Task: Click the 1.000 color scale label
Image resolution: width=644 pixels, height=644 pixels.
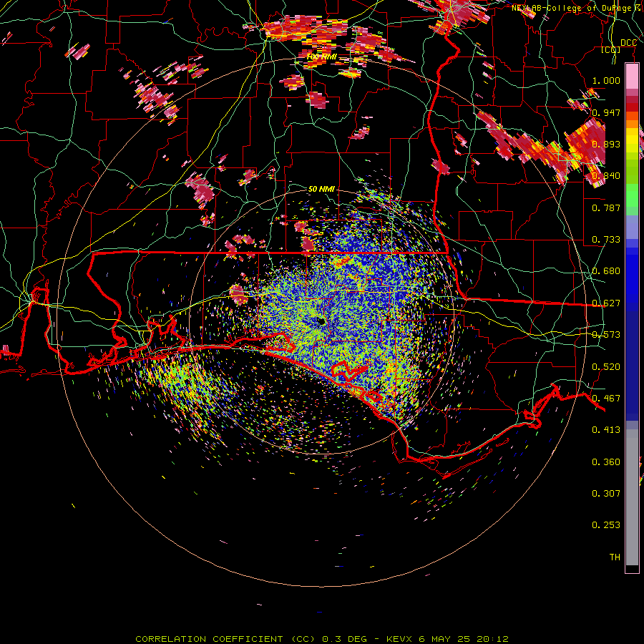Action: pyautogui.click(x=606, y=80)
